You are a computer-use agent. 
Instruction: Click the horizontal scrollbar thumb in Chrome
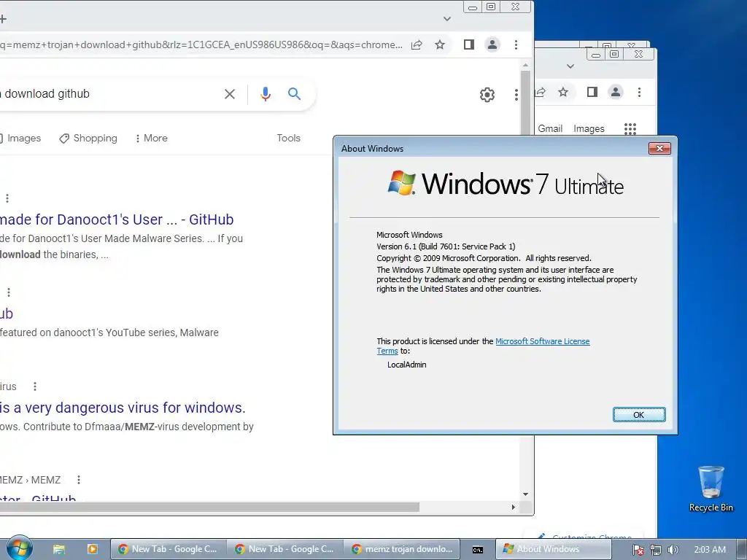pyautogui.click(x=209, y=507)
